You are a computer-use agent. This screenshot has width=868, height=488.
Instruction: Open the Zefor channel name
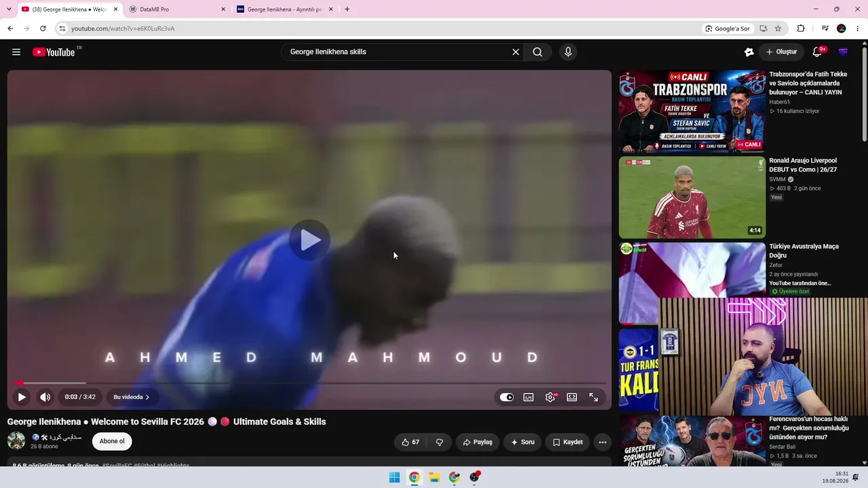click(776, 266)
